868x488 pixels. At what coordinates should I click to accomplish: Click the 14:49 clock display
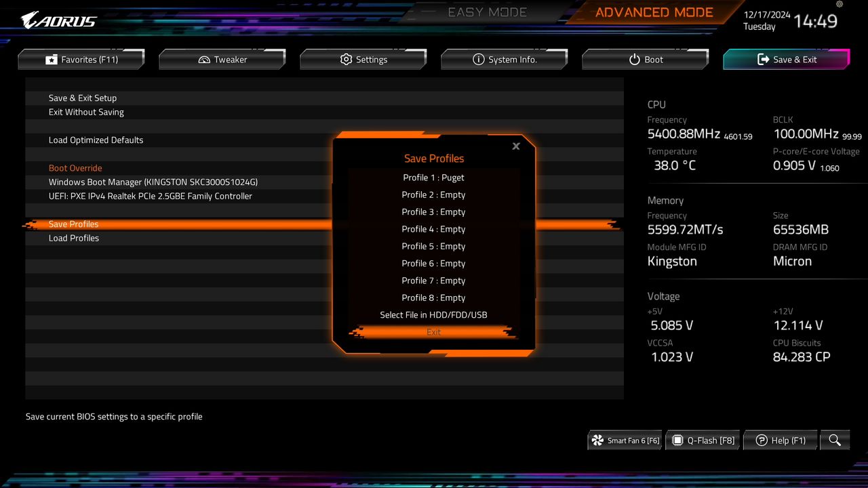click(x=816, y=21)
